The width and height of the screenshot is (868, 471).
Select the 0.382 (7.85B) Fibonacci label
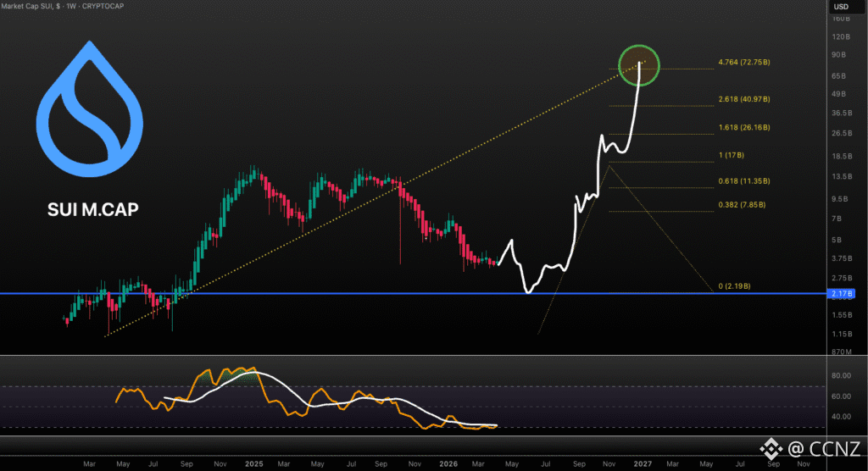point(742,205)
